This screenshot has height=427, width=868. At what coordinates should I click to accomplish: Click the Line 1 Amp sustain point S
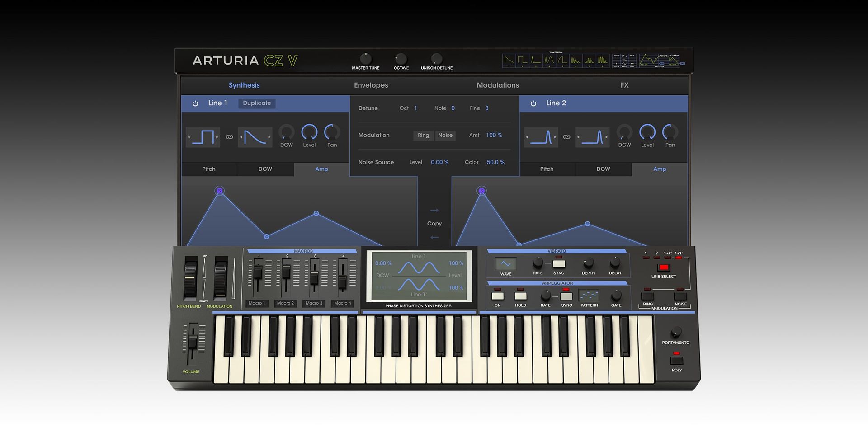[220, 191]
